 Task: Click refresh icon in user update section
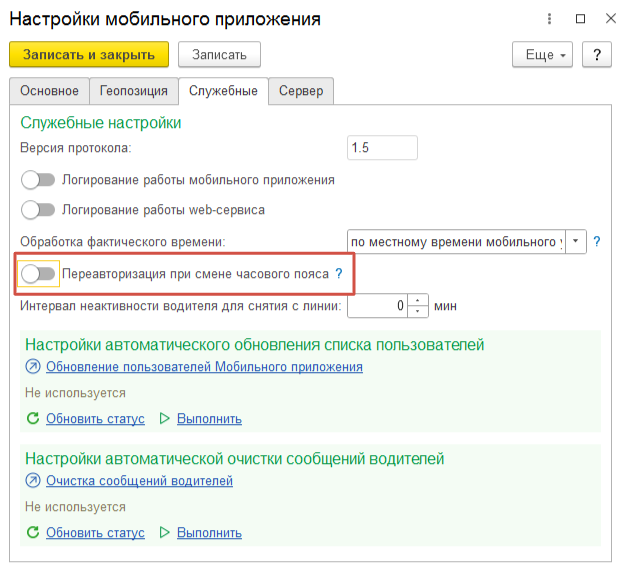[33, 419]
